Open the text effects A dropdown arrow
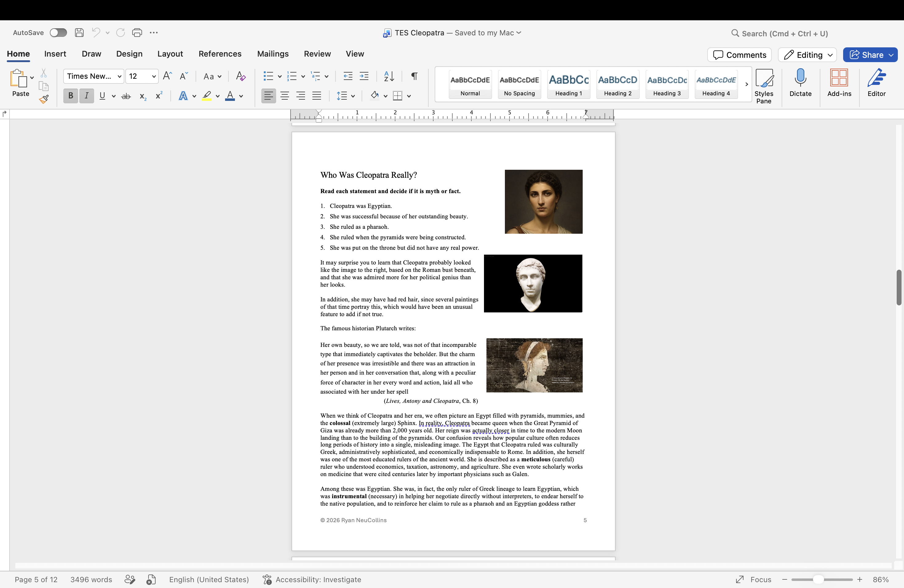 click(194, 97)
